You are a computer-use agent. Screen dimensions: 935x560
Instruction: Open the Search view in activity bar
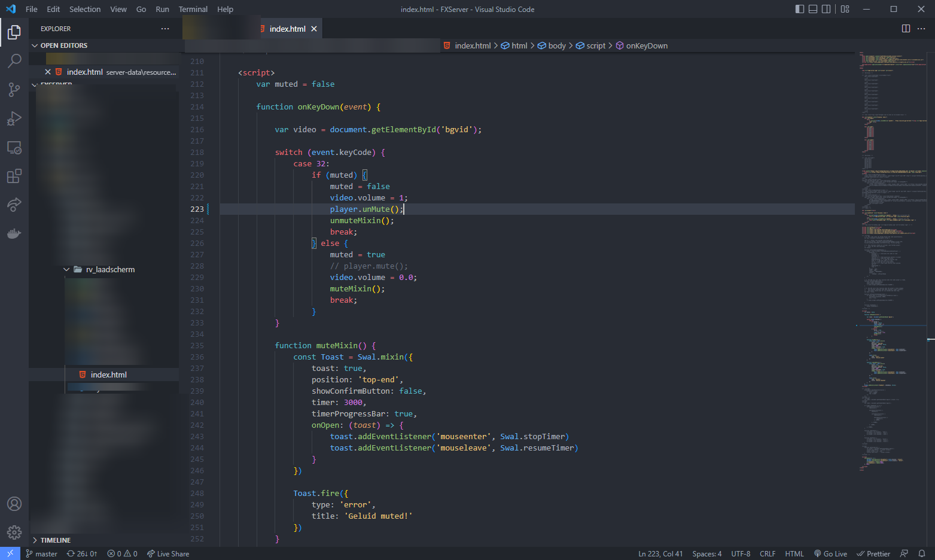(14, 60)
